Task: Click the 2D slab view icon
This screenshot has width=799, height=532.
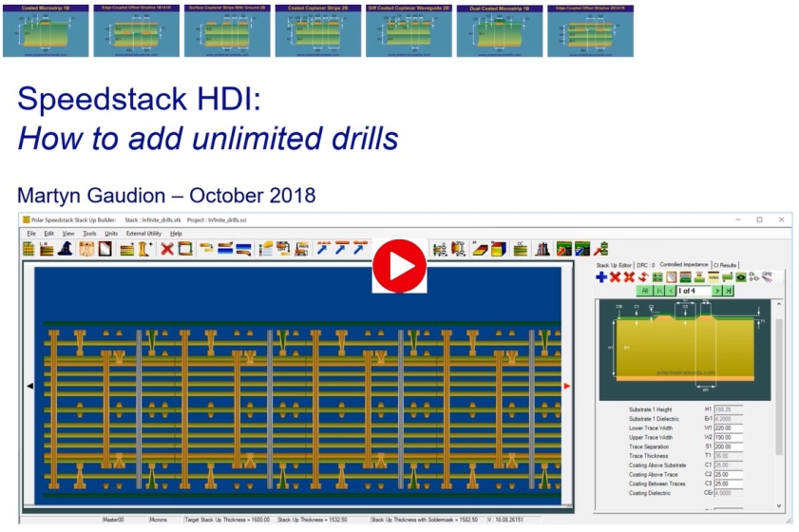Action: point(480,249)
